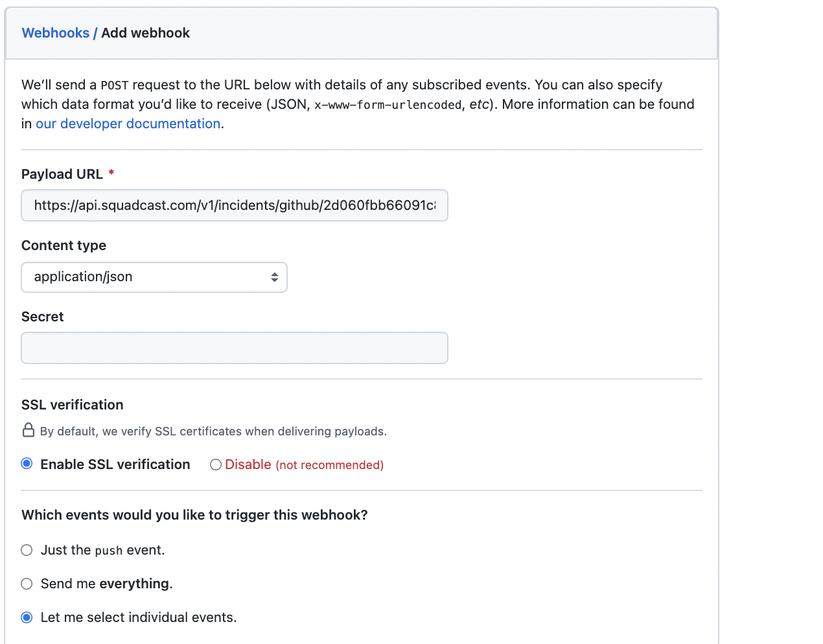Screen dimensions: 823x644
Task: Click the 'Which events would you like' heading
Action: coord(194,514)
